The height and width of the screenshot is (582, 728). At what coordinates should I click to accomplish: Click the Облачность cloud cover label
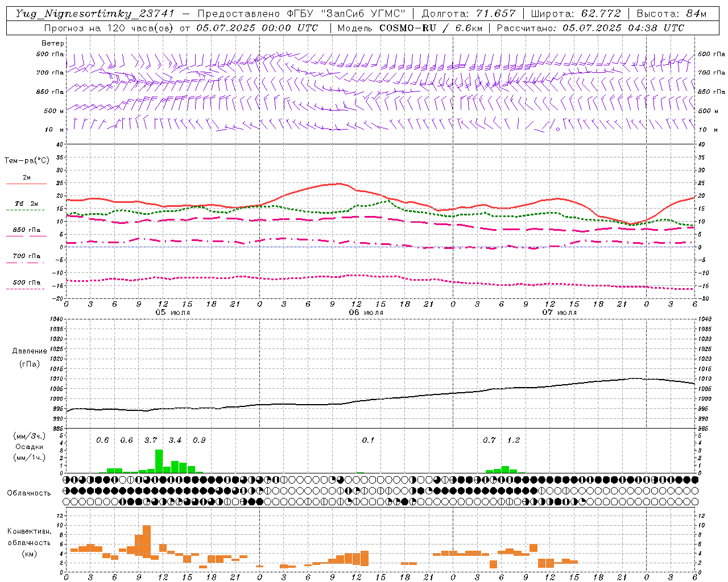click(29, 493)
